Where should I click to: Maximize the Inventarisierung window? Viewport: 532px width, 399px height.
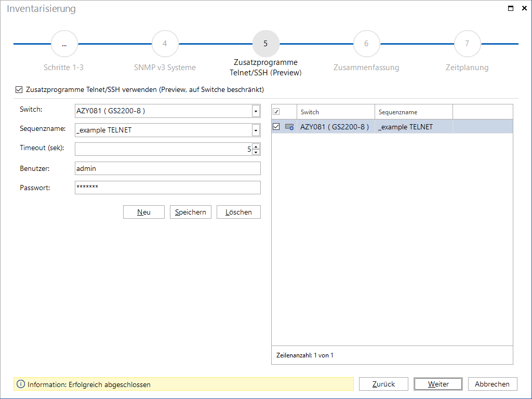click(510, 8)
